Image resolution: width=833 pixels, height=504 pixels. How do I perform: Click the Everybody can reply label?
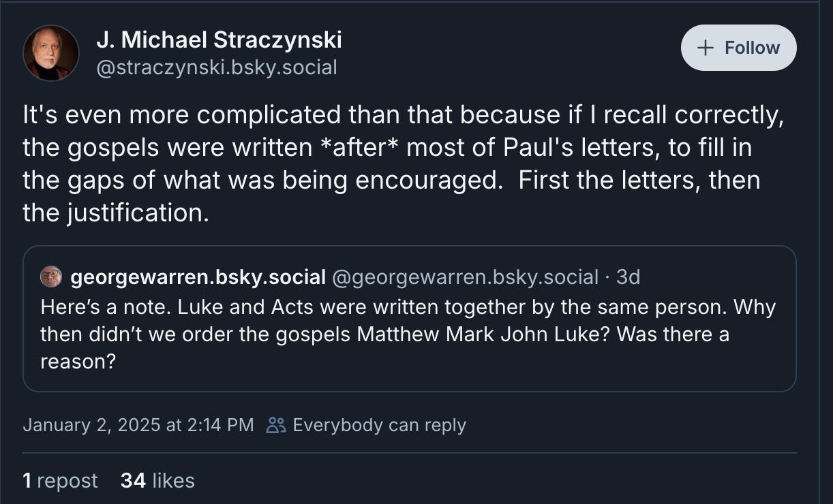point(379,425)
